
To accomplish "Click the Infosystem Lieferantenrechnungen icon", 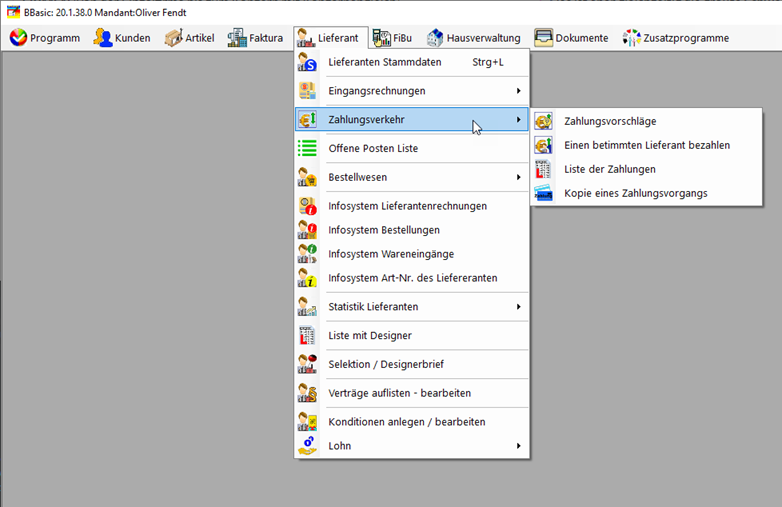I will [307, 206].
